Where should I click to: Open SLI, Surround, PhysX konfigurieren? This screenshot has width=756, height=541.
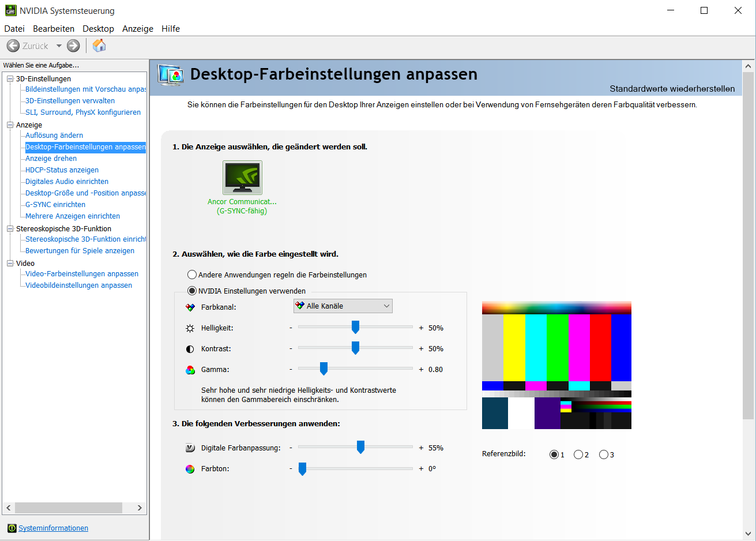click(83, 112)
